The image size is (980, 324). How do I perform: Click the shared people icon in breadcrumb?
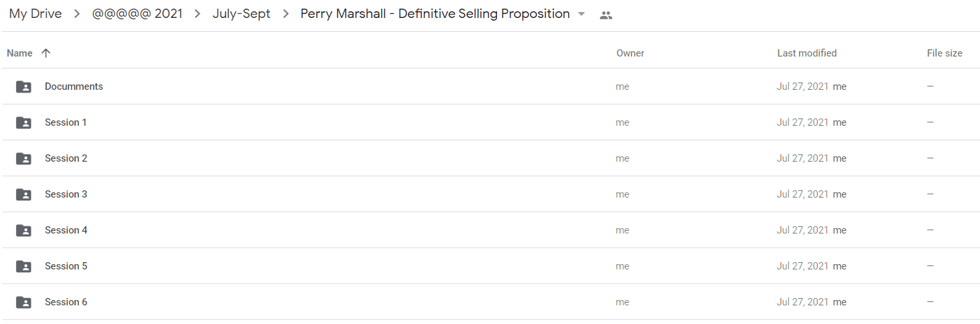point(605,15)
